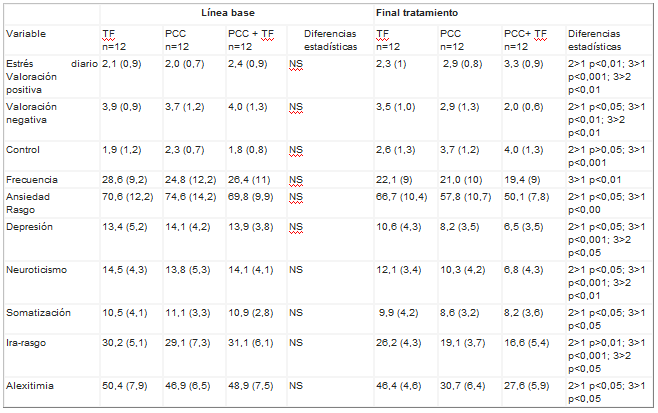The height and width of the screenshot is (413, 658).
Task: Select the 'Somatización' row label
Action: [38, 313]
